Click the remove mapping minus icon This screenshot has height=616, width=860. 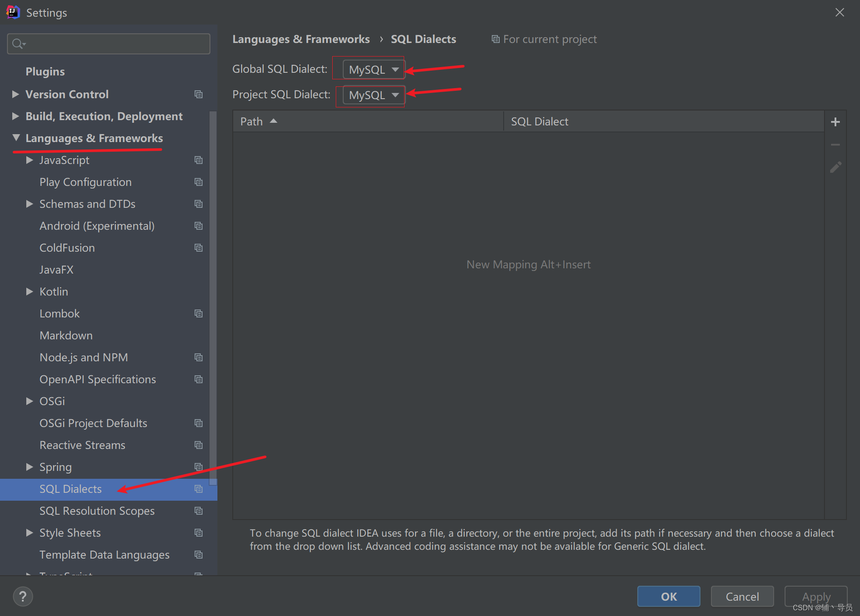click(835, 145)
